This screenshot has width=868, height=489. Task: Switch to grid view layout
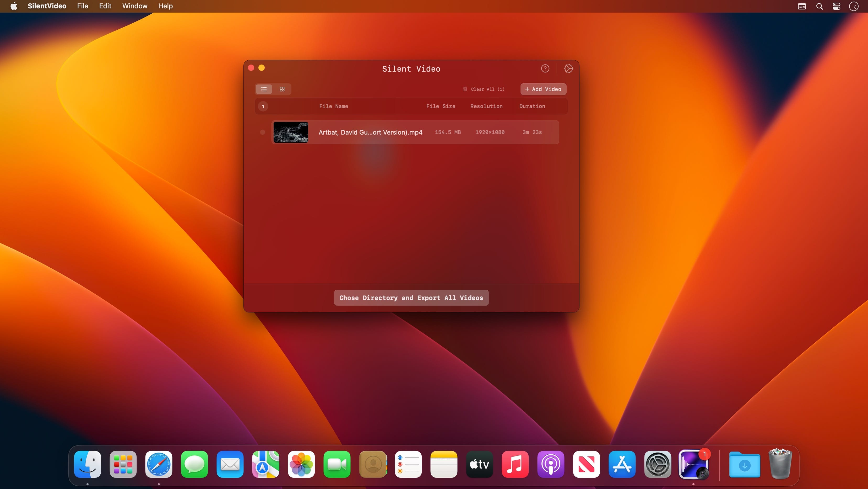[x=282, y=89]
